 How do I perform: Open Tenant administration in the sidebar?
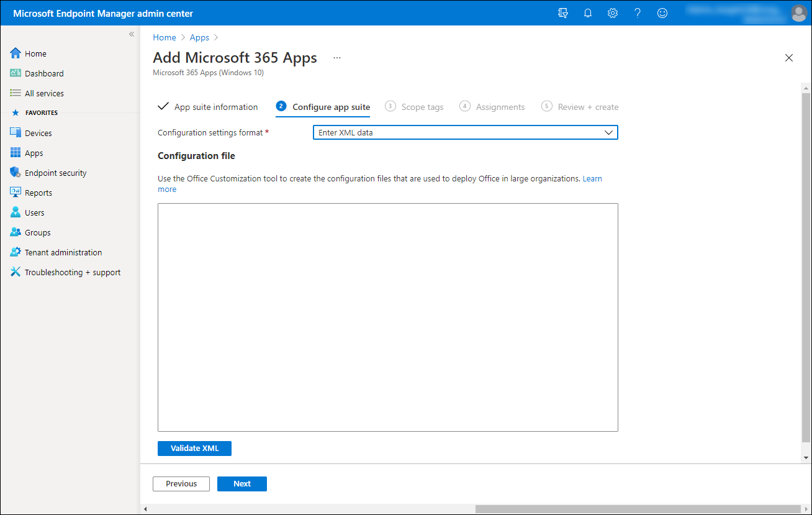pyautogui.click(x=63, y=252)
